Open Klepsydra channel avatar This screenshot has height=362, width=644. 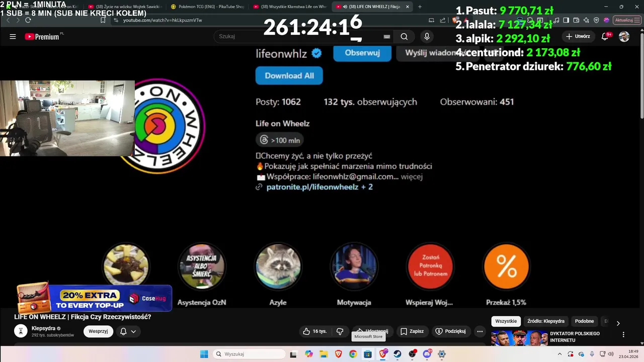pos(21,331)
